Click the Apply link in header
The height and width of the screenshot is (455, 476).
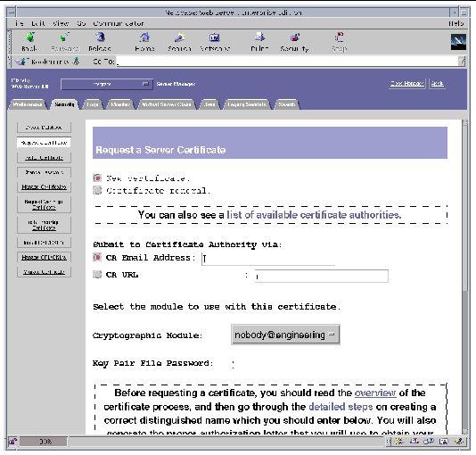click(437, 83)
